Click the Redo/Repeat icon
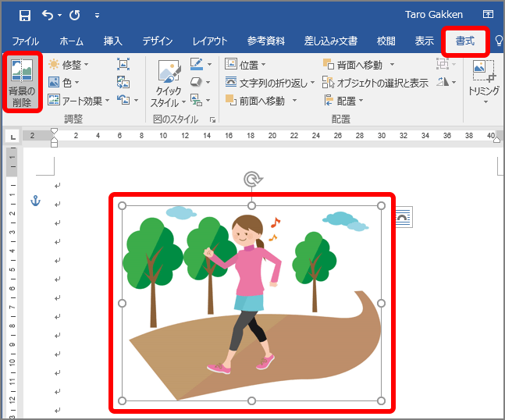505x420 pixels. [x=75, y=15]
